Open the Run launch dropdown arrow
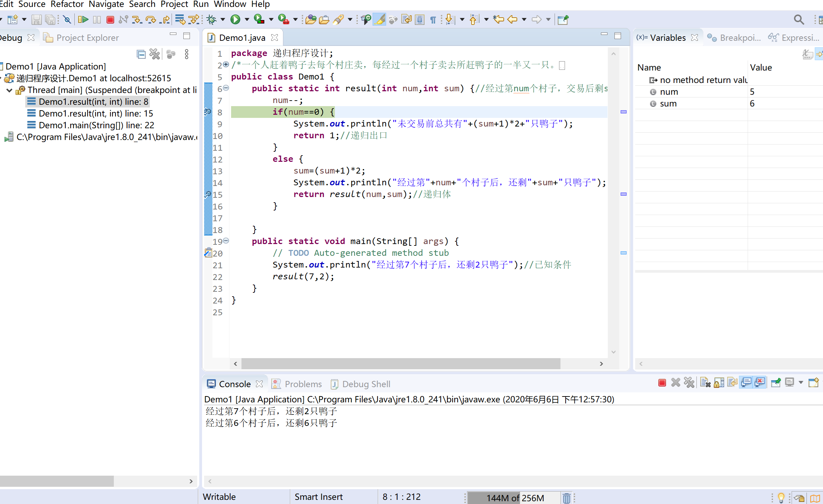The height and width of the screenshot is (504, 823). (247, 20)
